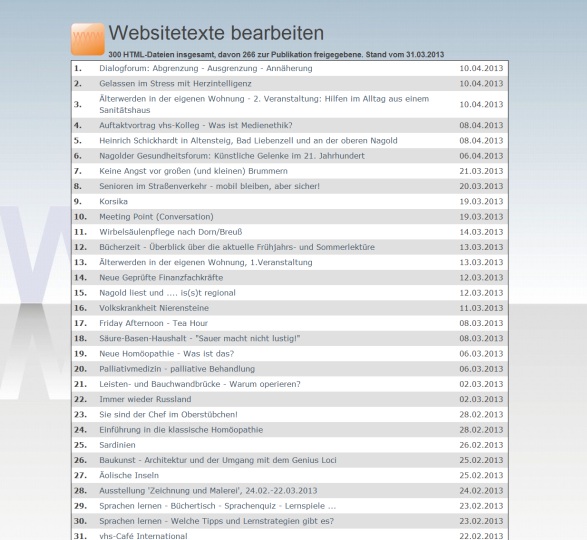Select 'Leisten- und Bauchwandbrücke - Warum operieren?'
This screenshot has width=587, height=540.
200,384
